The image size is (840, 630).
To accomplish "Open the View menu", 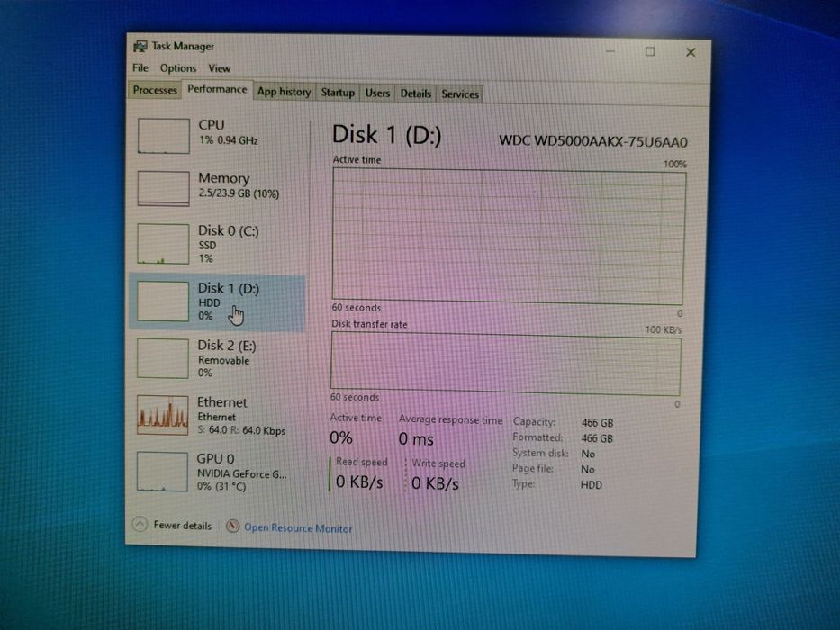I will click(219, 68).
